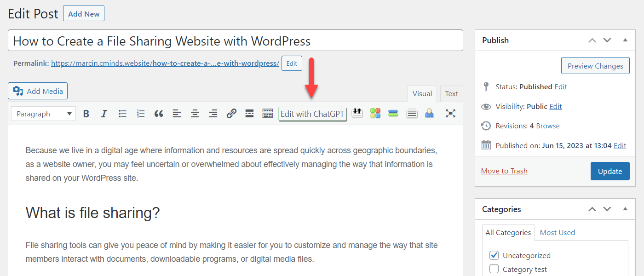Switch to the Visual editor tab
This screenshot has width=644, height=276.
(x=422, y=94)
